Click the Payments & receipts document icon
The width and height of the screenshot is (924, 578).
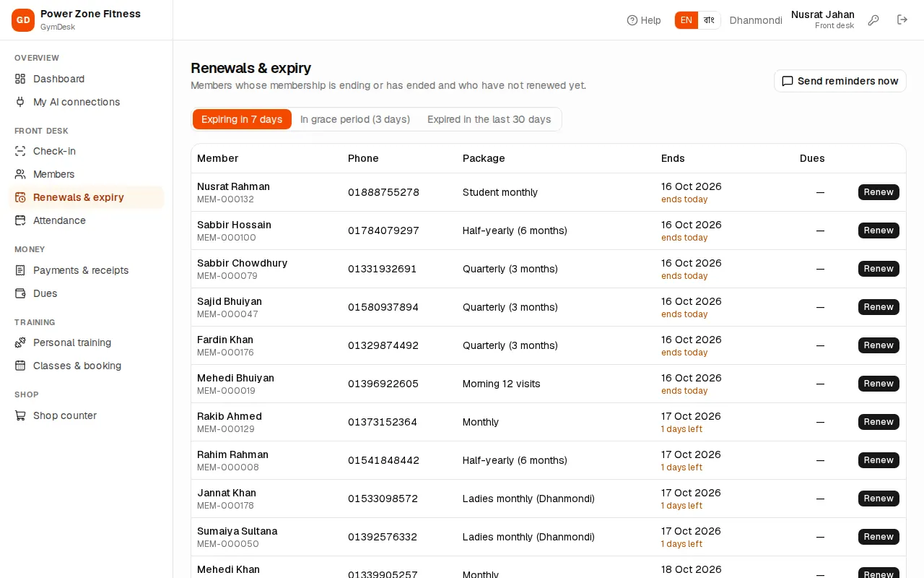[20, 270]
